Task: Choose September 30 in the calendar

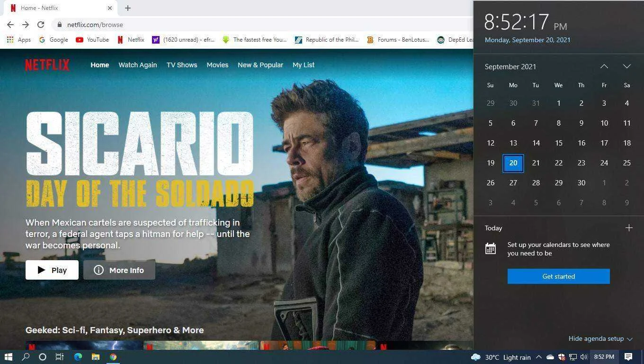Action: pyautogui.click(x=581, y=183)
